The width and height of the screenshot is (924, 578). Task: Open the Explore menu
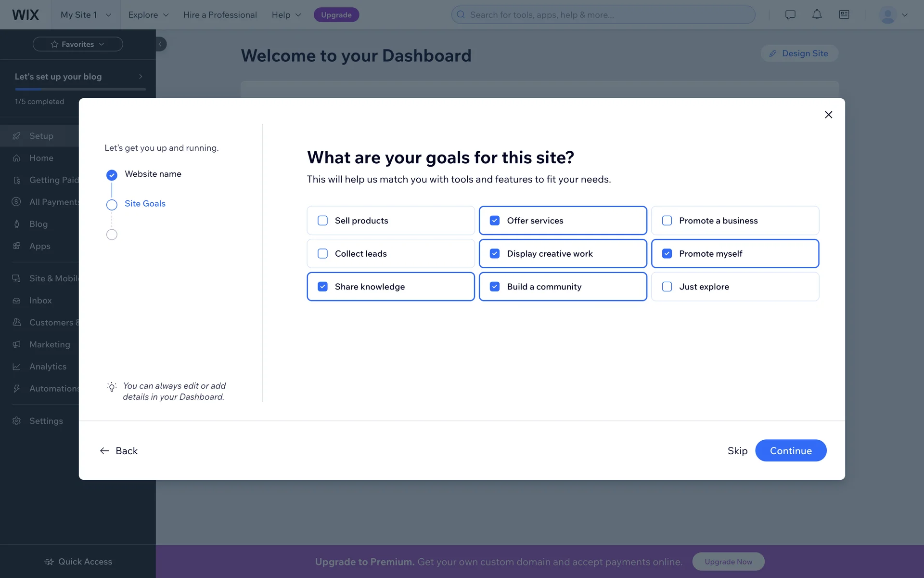(x=148, y=14)
